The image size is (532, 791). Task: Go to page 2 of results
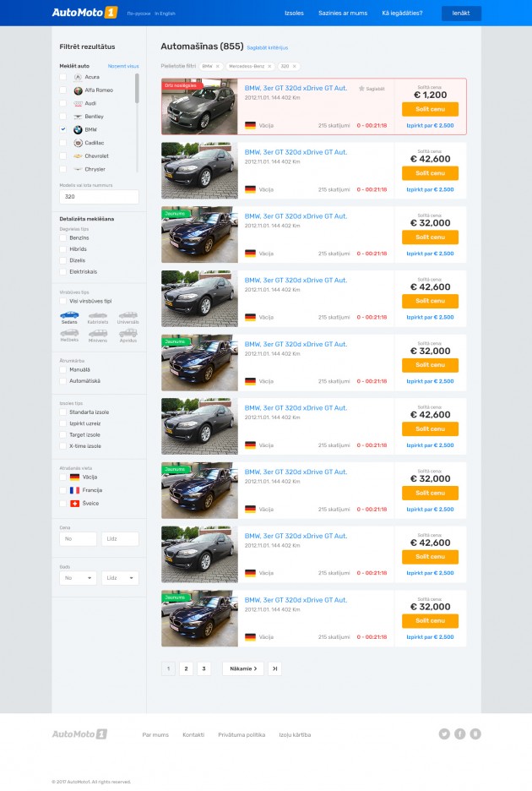click(x=186, y=668)
